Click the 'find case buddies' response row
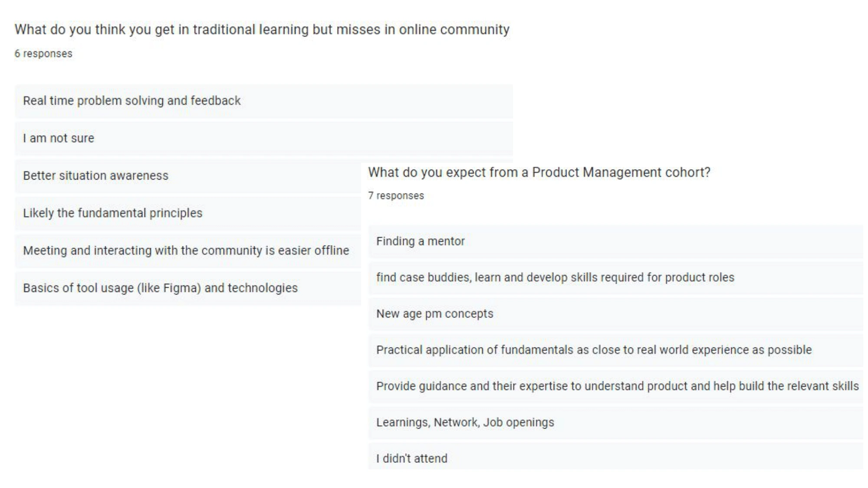Viewport: 868px width, 488px height. 616,278
